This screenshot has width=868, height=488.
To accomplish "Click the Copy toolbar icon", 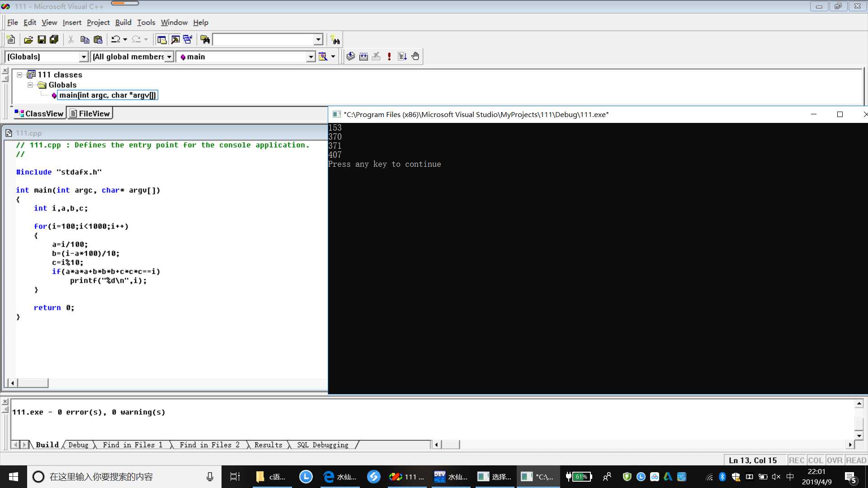I will point(85,40).
